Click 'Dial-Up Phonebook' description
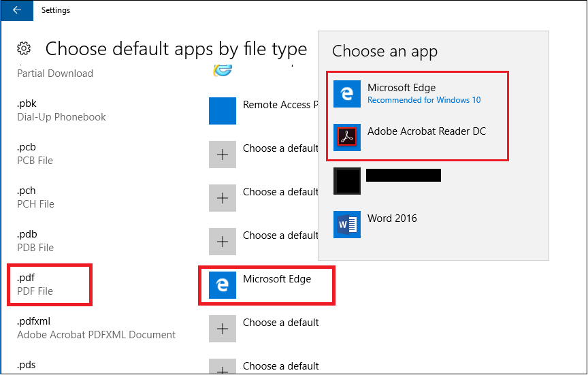The image size is (588, 375). [x=61, y=117]
